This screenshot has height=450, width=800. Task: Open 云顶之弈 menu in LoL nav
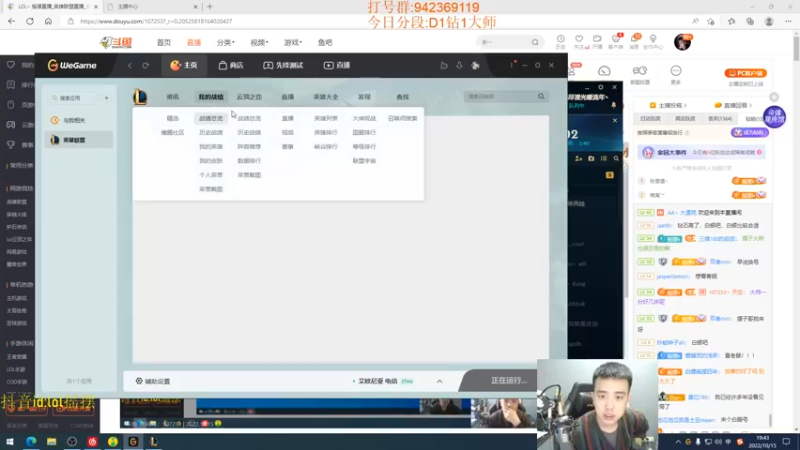249,96
